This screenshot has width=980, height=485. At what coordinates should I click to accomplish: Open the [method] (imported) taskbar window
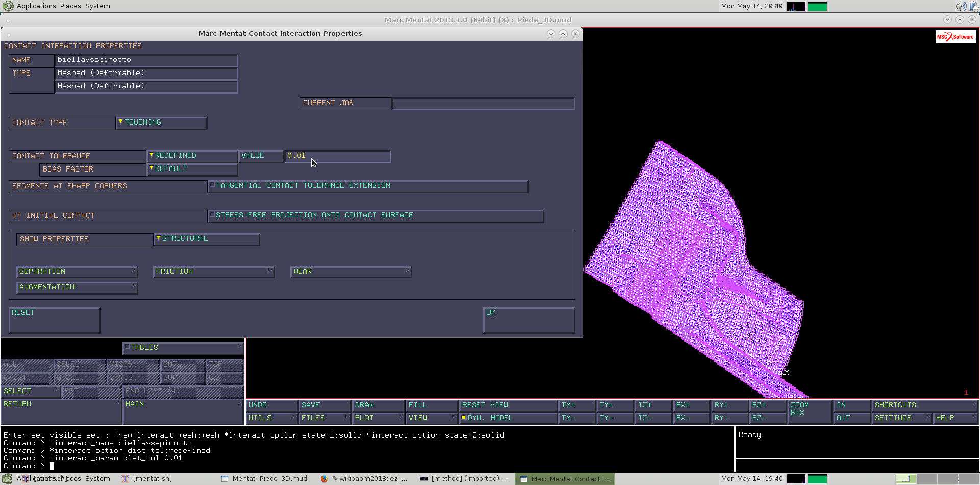[x=463, y=479]
